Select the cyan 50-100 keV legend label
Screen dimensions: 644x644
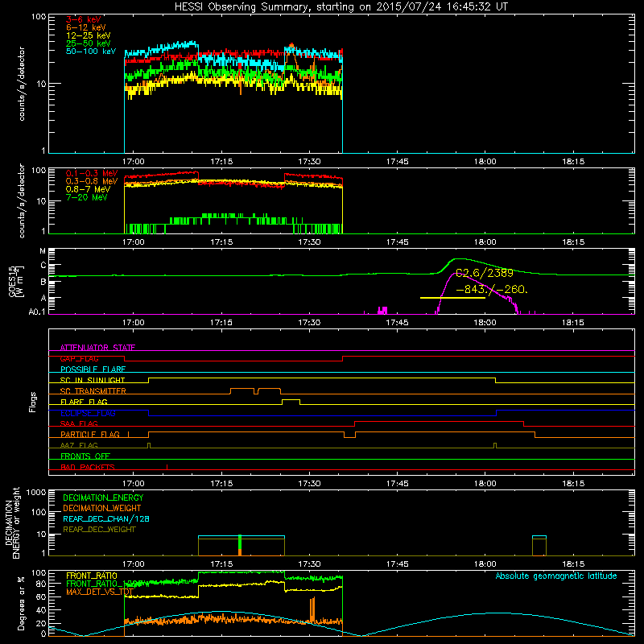(91, 52)
